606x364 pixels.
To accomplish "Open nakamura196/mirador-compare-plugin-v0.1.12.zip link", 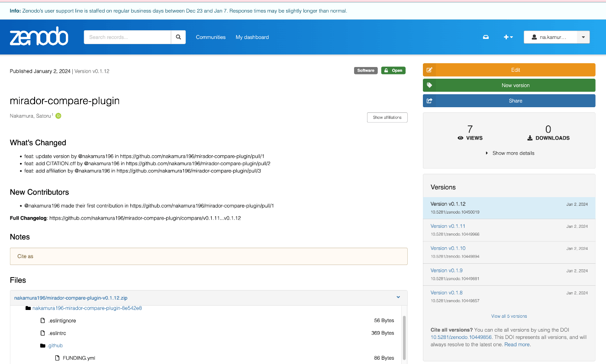I will click(71, 298).
